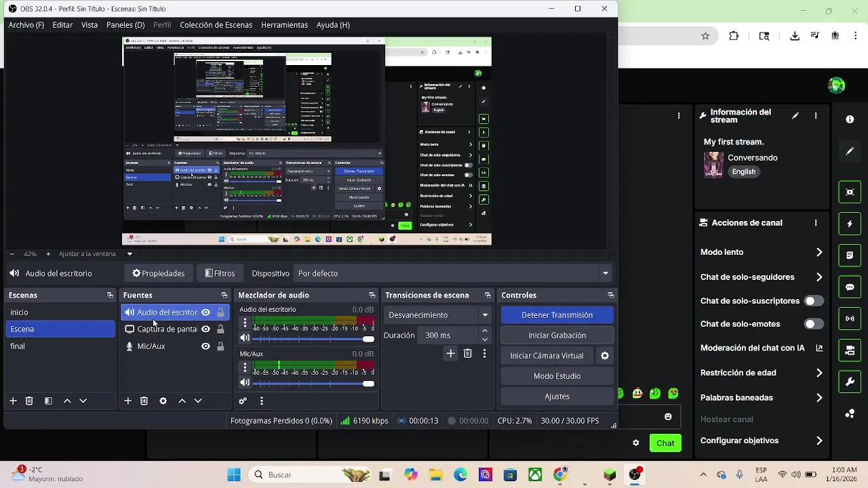
Task: Delete selected source with trash icon
Action: tap(144, 401)
